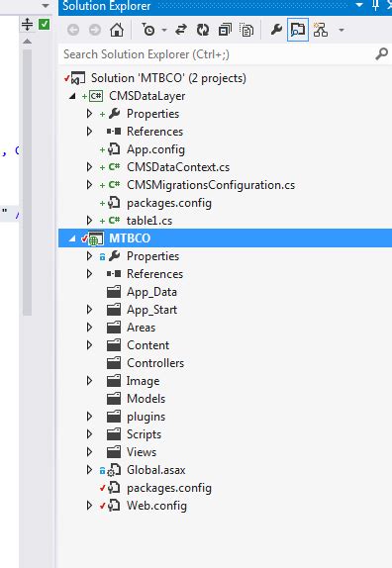The height and width of the screenshot is (568, 392).
Task: Click the editor vertical scrollbar thumb
Action: click(x=27, y=182)
